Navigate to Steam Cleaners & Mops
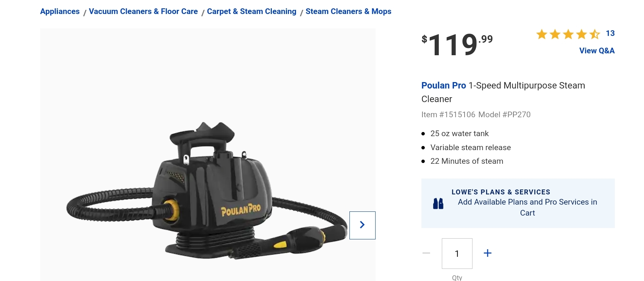The height and width of the screenshot is (281, 644). pyautogui.click(x=348, y=11)
